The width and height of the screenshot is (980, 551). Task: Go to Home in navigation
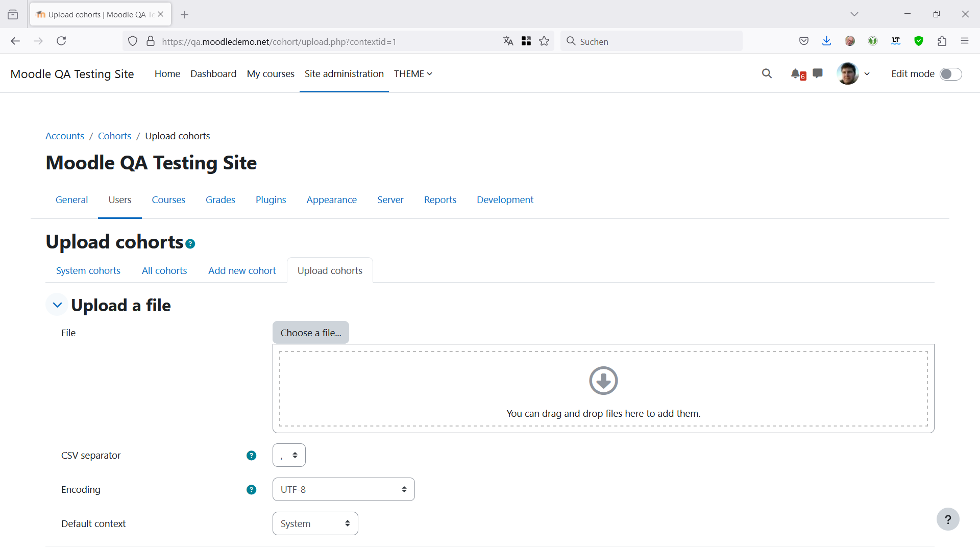167,74
